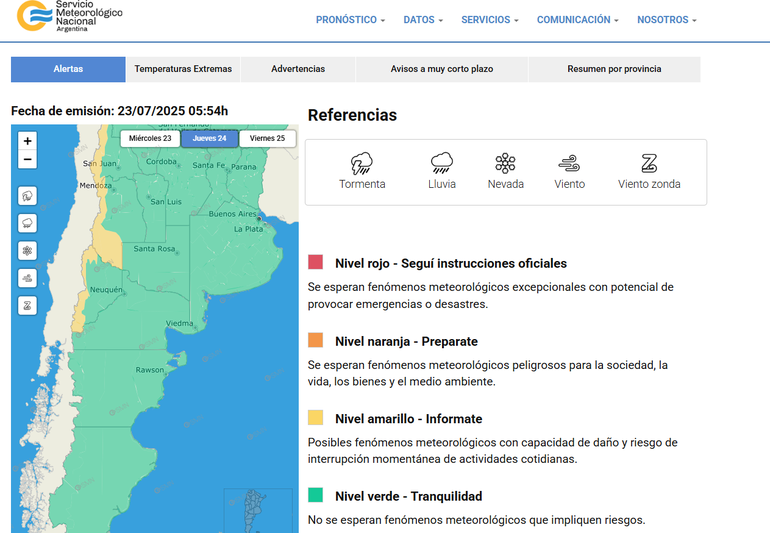
Task: Zoom in on the alert map
Action: click(28, 141)
